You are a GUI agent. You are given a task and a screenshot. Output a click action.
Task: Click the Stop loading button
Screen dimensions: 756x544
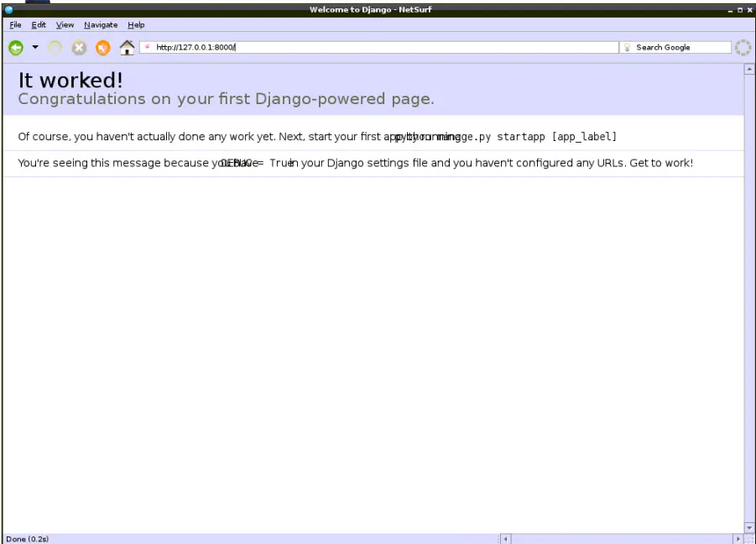[x=79, y=47]
